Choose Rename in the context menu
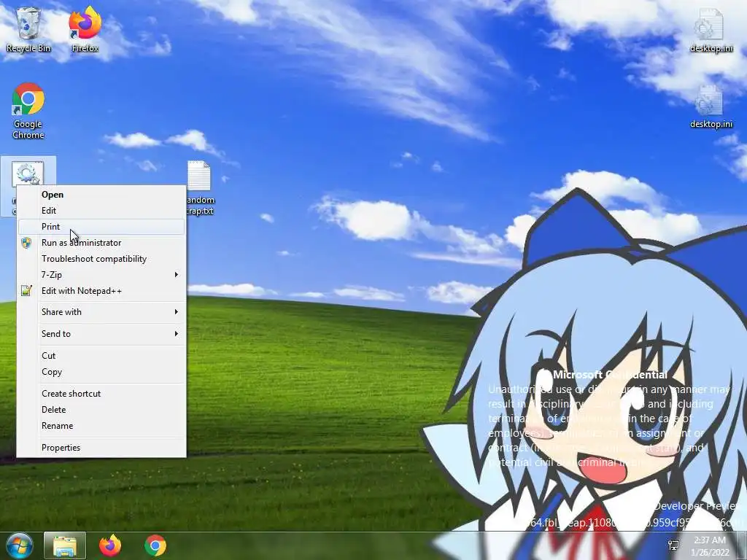Screen dimensions: 747x560 [101, 426]
